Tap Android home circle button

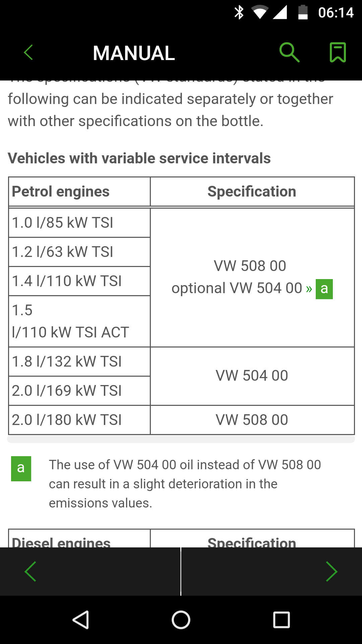(181, 620)
